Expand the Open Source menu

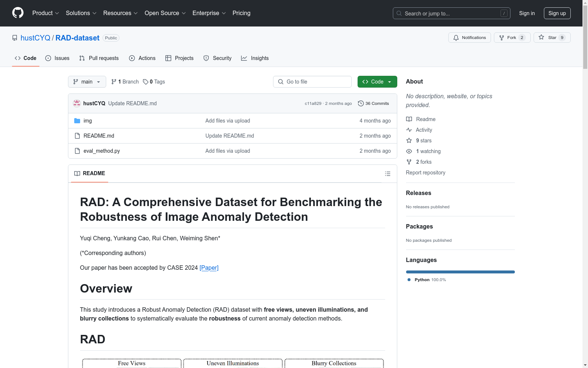tap(165, 13)
